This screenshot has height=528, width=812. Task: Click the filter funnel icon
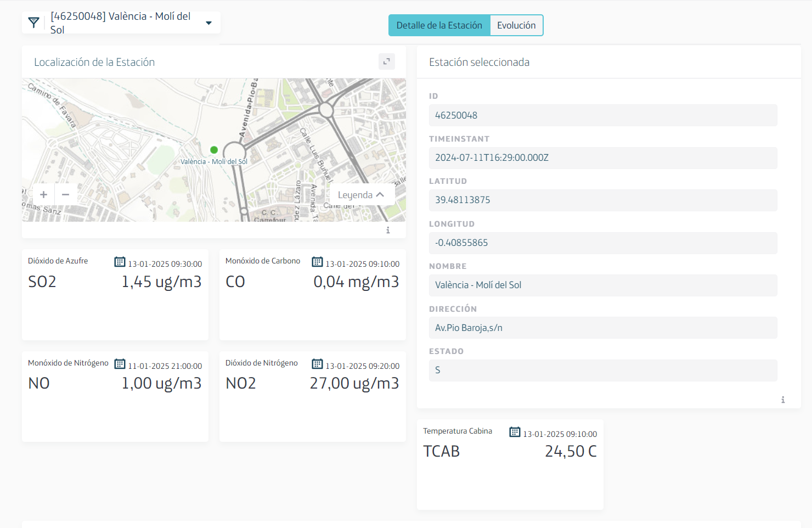34,23
